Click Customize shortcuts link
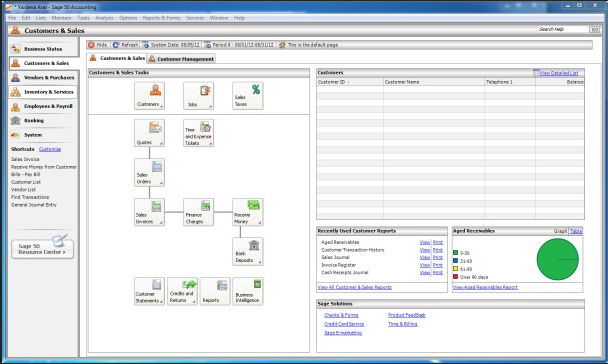 (50, 149)
